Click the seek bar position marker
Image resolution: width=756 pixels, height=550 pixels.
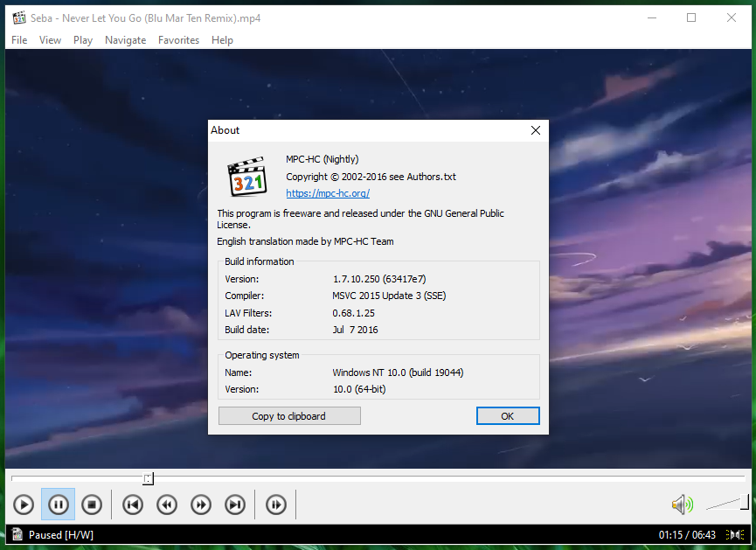pyautogui.click(x=148, y=478)
